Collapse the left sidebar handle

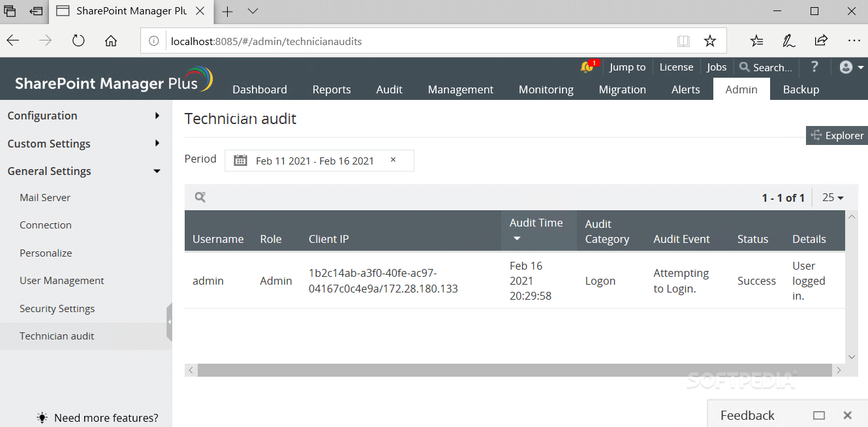[169, 322]
